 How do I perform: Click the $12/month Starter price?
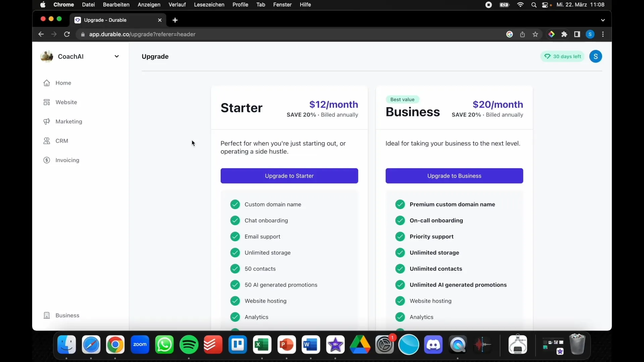point(333,105)
